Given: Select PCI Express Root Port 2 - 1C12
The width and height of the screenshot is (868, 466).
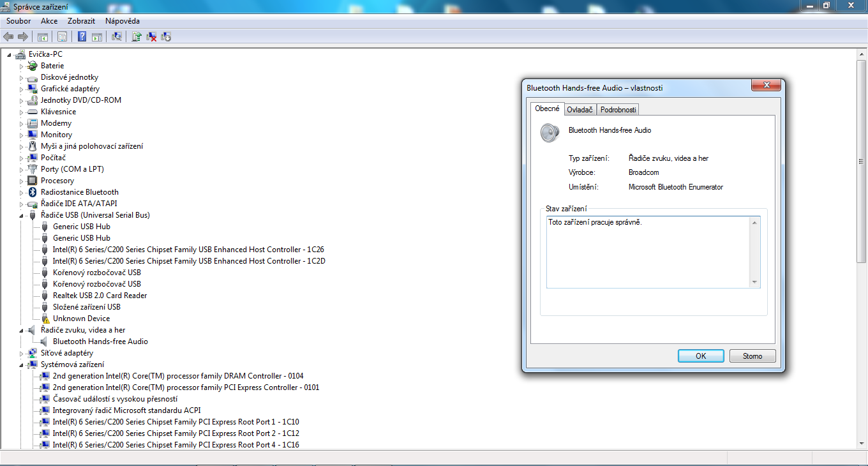Looking at the screenshot, I should coord(176,433).
